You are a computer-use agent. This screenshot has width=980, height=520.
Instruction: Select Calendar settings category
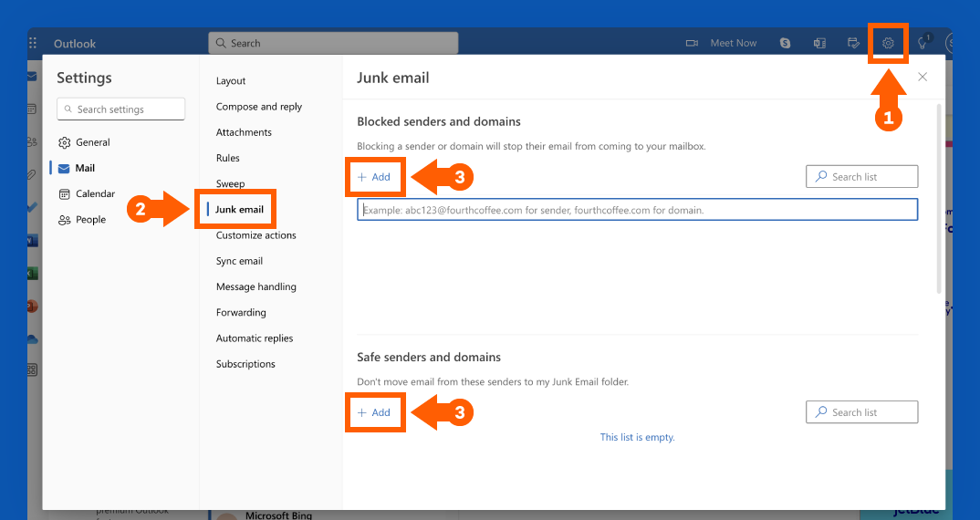tap(95, 193)
